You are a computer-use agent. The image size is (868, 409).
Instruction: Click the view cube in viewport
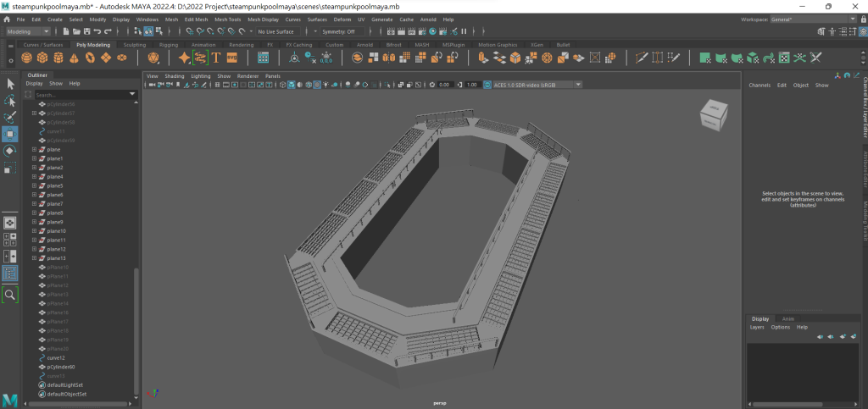click(x=714, y=116)
